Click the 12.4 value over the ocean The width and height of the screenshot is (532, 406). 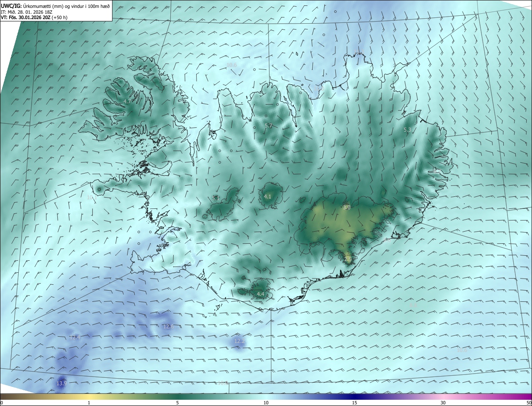click(x=75, y=337)
